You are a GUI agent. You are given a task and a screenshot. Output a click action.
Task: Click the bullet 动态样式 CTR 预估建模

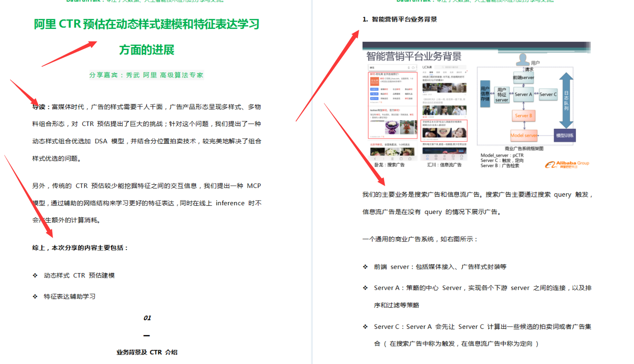click(x=79, y=276)
